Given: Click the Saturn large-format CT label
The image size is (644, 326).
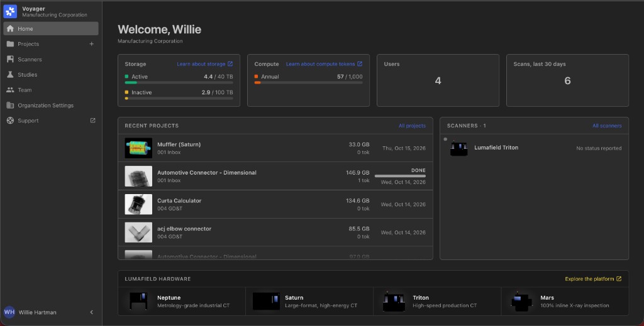Looking at the screenshot, I should click(x=321, y=305).
